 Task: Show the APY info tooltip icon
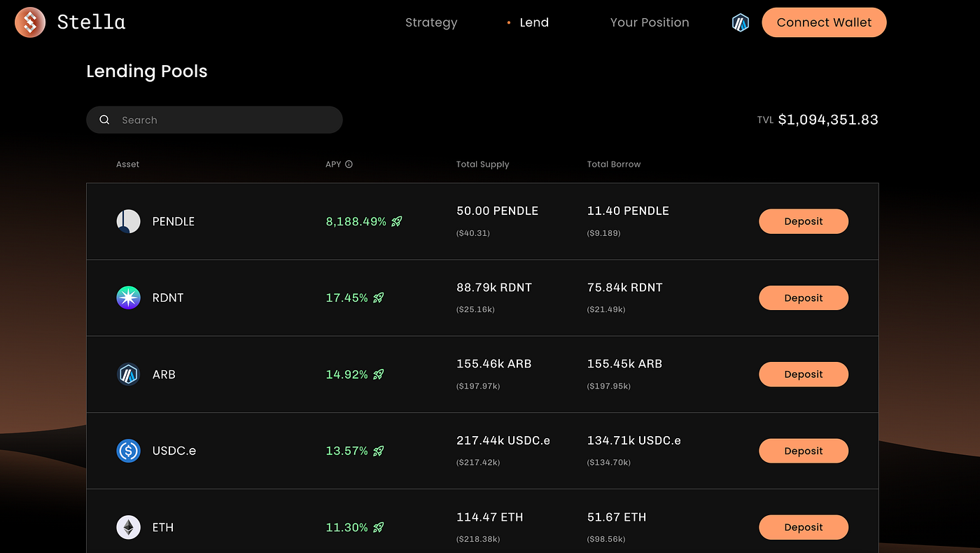(349, 164)
